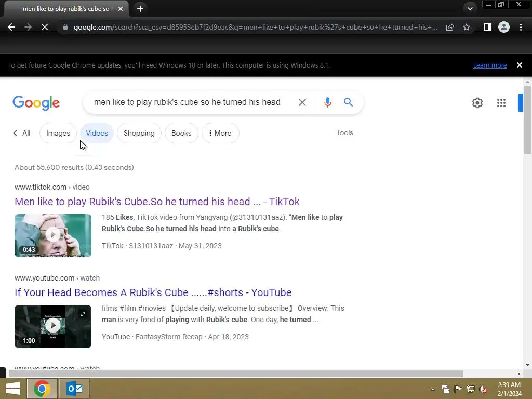Image resolution: width=532 pixels, height=399 pixels.
Task: Click the browser forward arrow
Action: pyautogui.click(x=28, y=27)
